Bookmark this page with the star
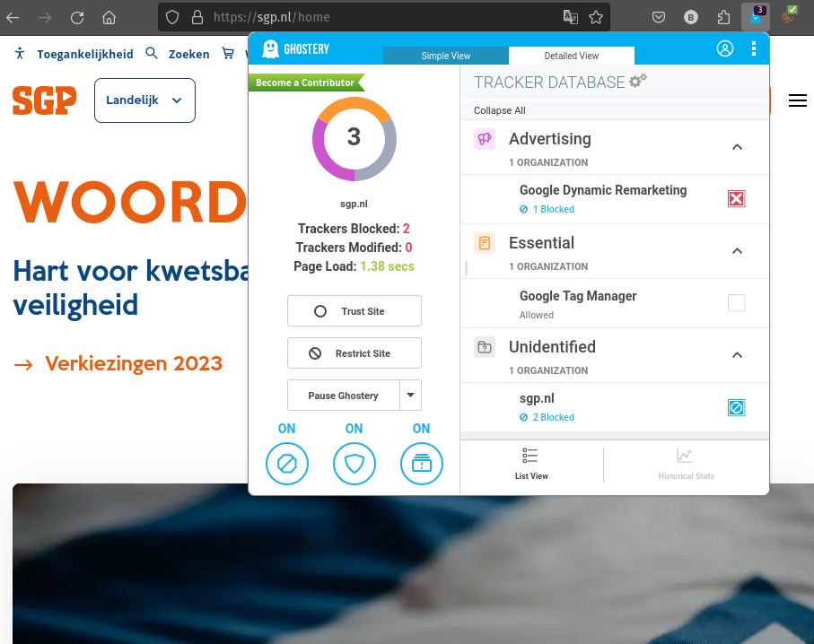This screenshot has height=644, width=814. (596, 17)
